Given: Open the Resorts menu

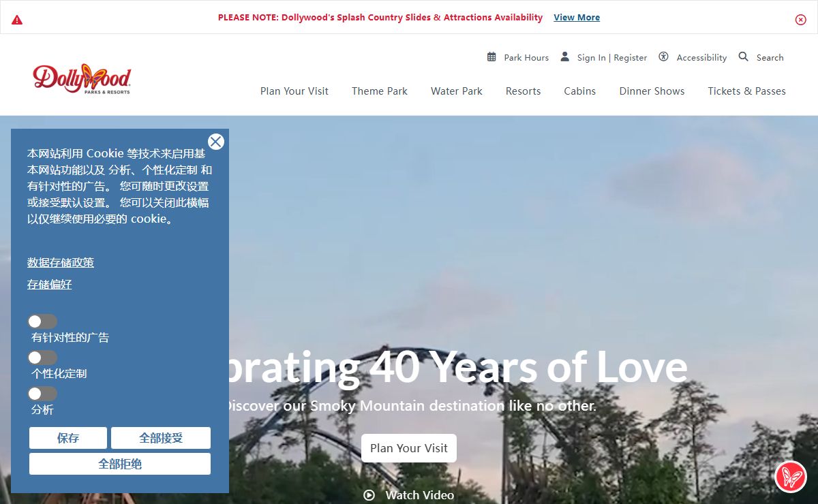Looking at the screenshot, I should click(x=524, y=91).
